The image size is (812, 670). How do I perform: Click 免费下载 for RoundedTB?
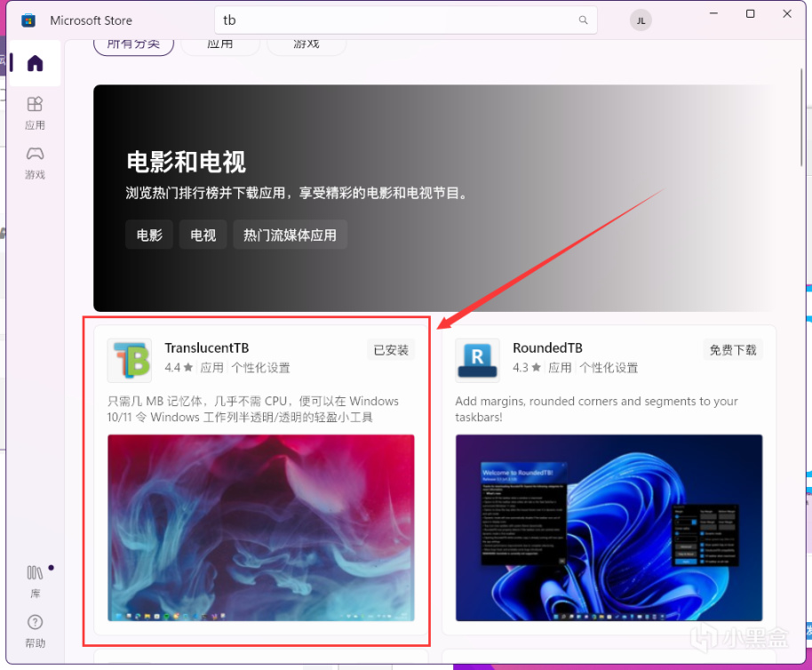pos(733,350)
